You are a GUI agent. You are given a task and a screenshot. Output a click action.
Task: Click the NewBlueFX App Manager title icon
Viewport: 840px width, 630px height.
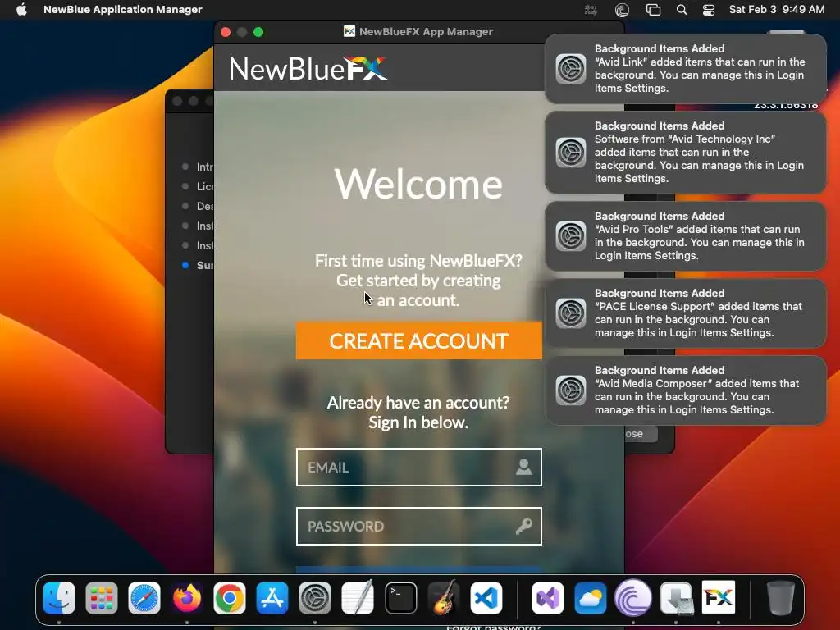[x=349, y=32]
